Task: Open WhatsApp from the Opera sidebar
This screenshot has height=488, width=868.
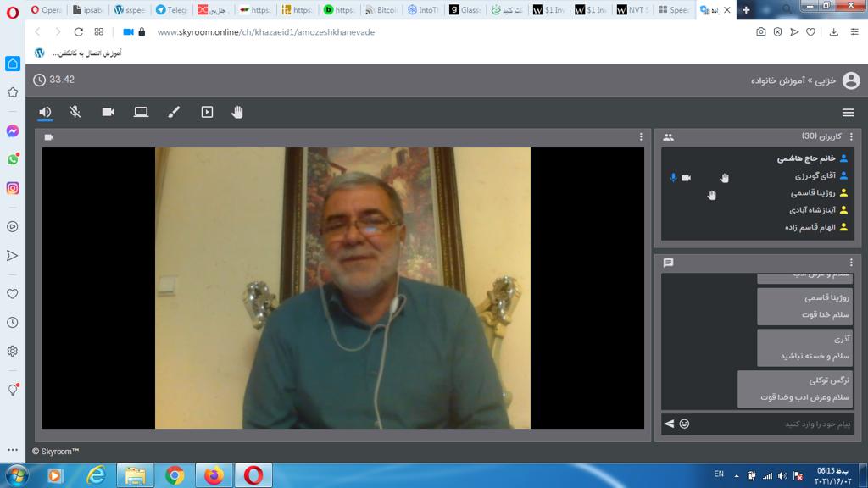Action: [x=13, y=159]
